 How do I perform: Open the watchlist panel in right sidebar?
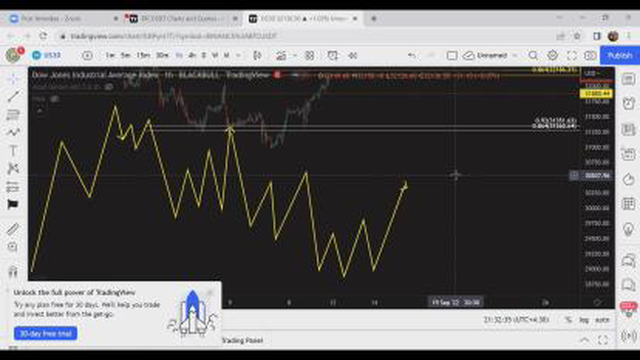[629, 78]
